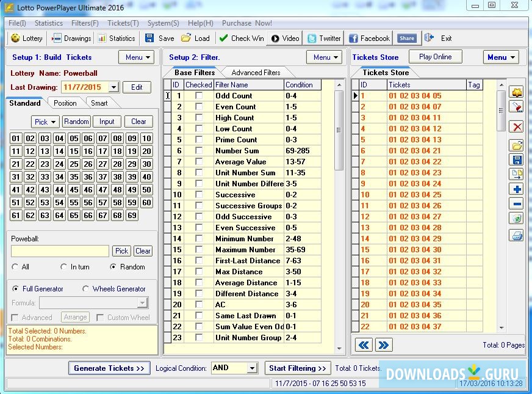
Task: Select number 69 on the grid
Action: tap(132, 216)
